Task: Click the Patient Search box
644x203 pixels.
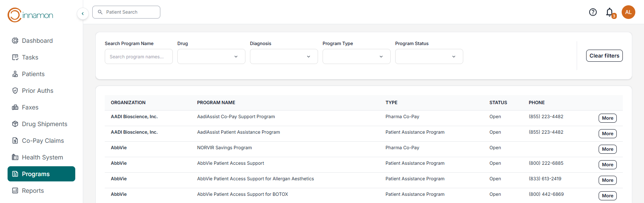Action: (126, 12)
